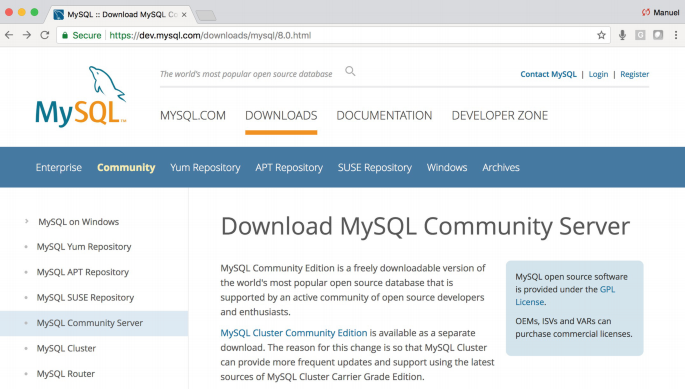Viewport: 685px width, 389px height.
Task: Switch to the Community sub-tab
Action: [x=126, y=167]
